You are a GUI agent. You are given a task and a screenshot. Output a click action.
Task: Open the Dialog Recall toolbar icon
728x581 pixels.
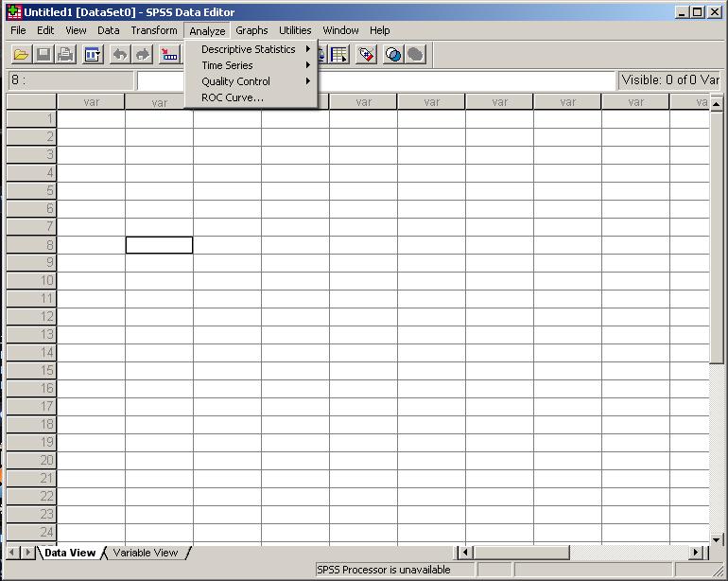coord(93,55)
